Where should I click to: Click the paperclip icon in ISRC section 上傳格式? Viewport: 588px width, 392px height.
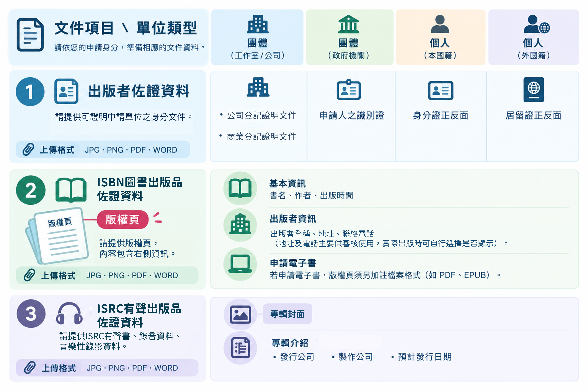click(x=30, y=368)
